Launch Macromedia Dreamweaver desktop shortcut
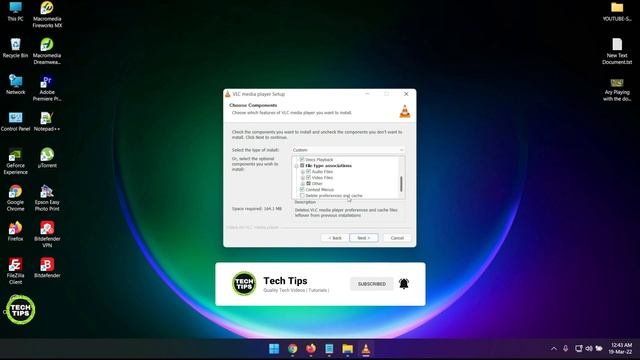640x360 pixels. [47, 51]
